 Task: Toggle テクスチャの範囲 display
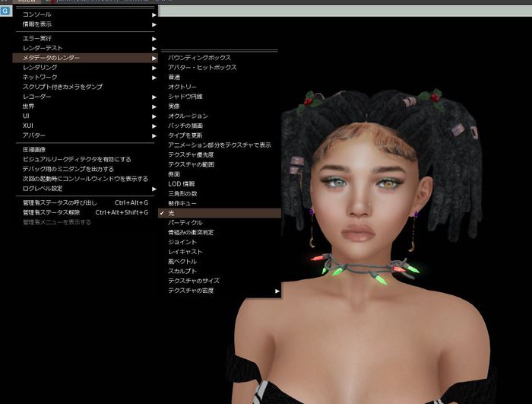[x=220, y=164]
